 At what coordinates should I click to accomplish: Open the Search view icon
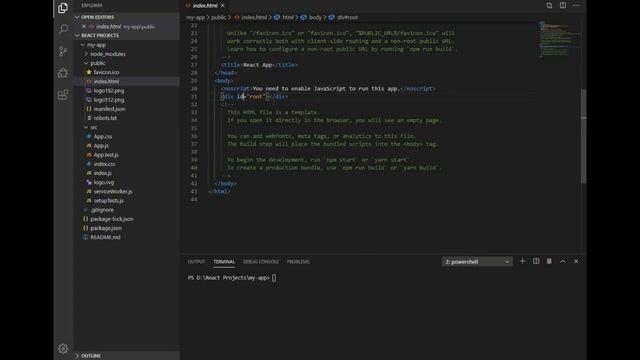click(63, 29)
